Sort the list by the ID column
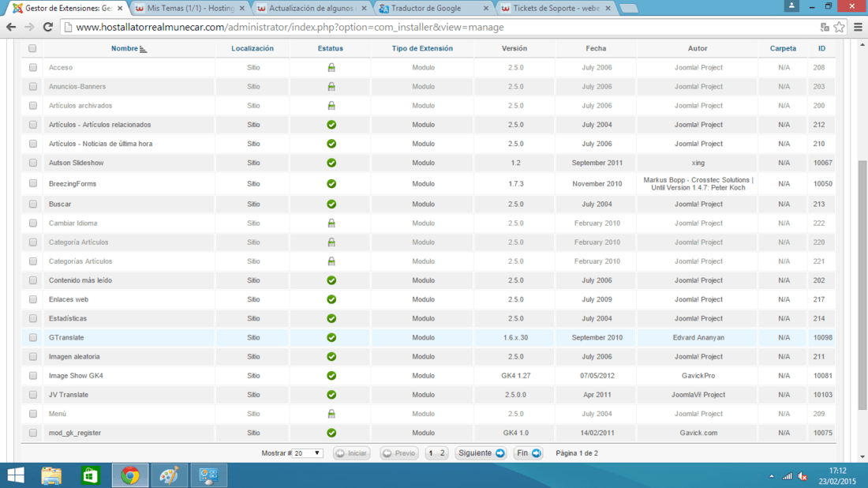 point(821,48)
